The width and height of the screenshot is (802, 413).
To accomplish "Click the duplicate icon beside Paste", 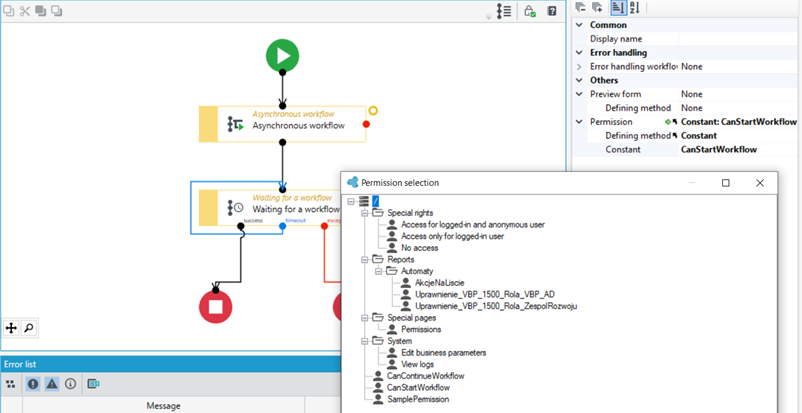I will [56, 11].
